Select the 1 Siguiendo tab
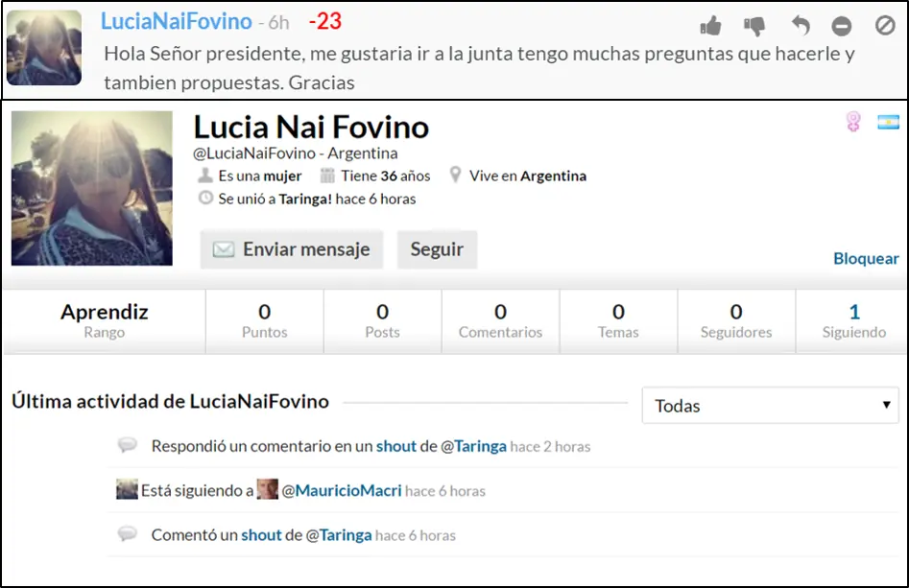 (853, 321)
